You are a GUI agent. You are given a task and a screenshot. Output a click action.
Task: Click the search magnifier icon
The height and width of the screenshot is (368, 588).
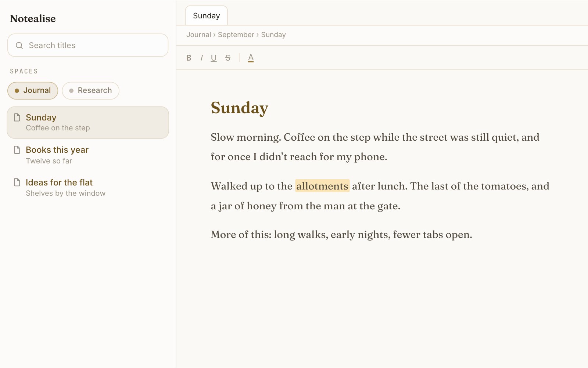click(x=19, y=46)
